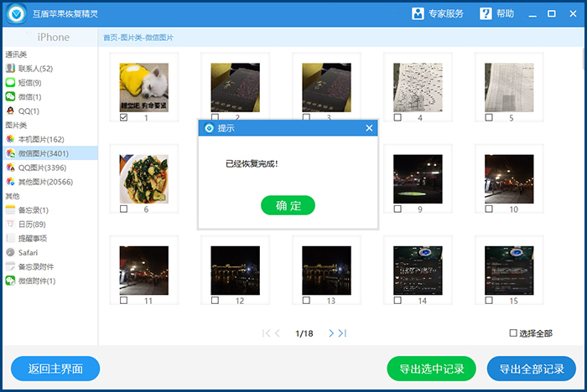
Task: Open the book thumbnail image 2
Action: pos(235,87)
